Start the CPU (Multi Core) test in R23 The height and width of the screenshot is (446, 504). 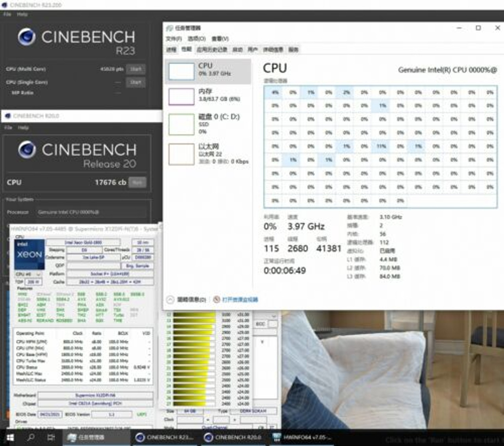pos(136,69)
